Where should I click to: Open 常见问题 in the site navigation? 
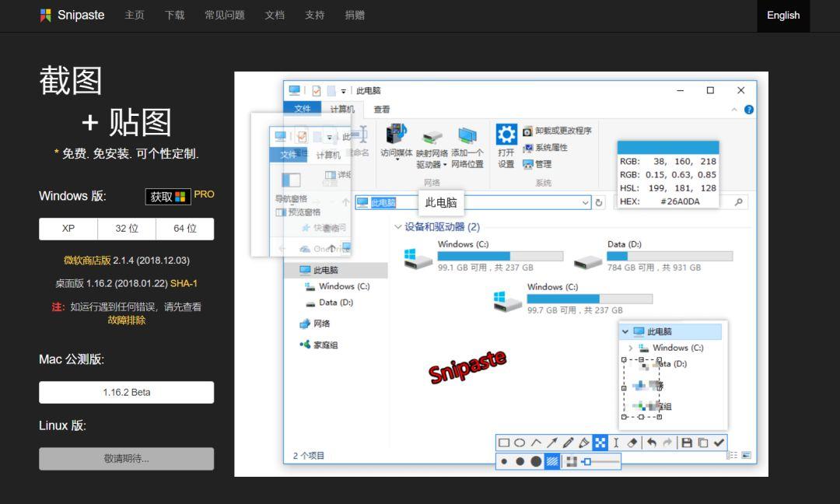point(225,15)
